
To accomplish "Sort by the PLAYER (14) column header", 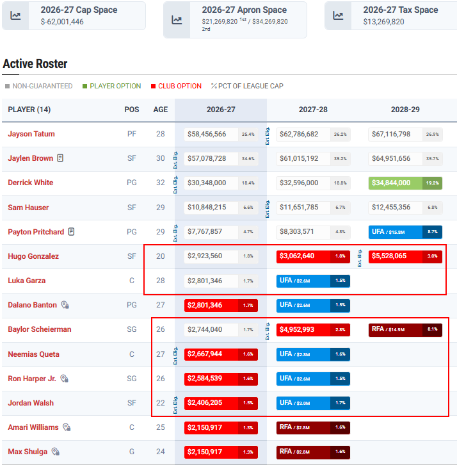I will (x=29, y=110).
